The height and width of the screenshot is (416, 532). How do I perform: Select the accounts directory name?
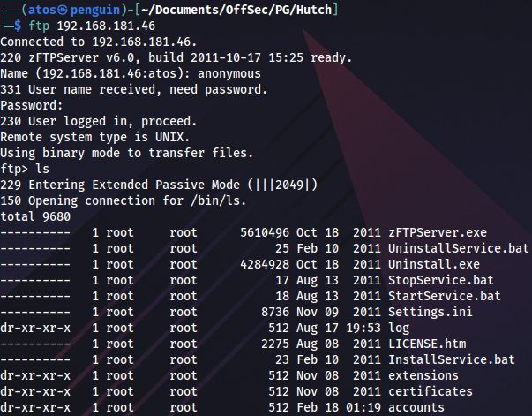point(416,407)
